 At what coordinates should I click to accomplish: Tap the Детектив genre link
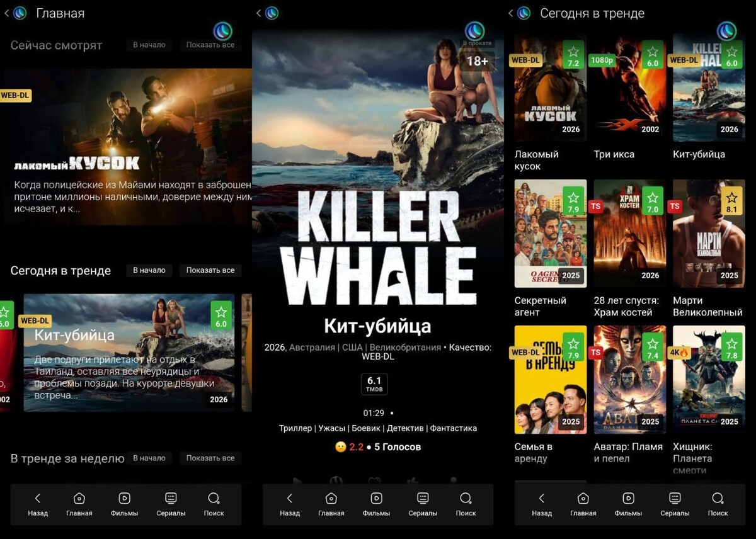405,428
